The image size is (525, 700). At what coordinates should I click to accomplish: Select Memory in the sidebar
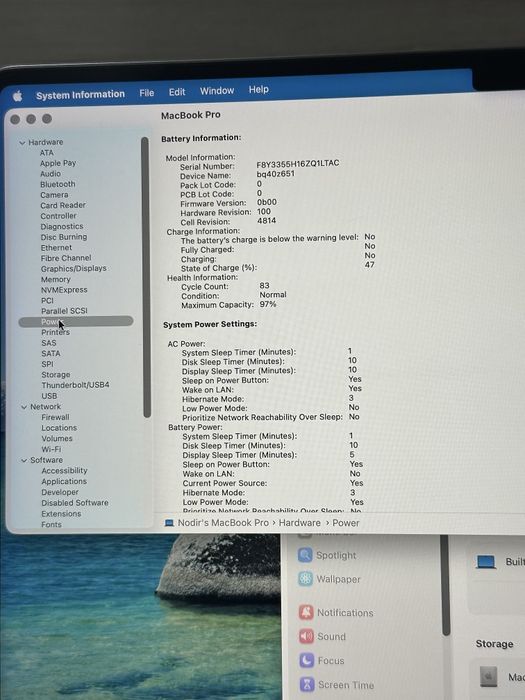56,279
